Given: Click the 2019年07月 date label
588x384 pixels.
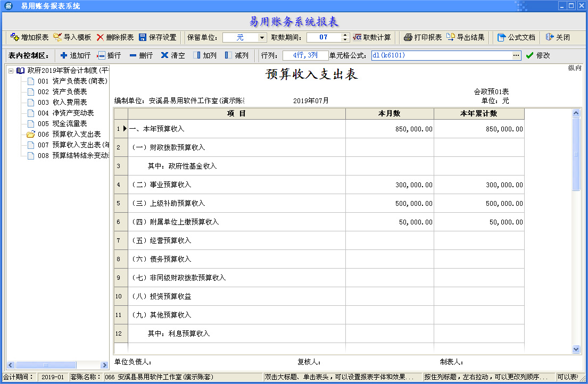Looking at the screenshot, I should [x=311, y=101].
